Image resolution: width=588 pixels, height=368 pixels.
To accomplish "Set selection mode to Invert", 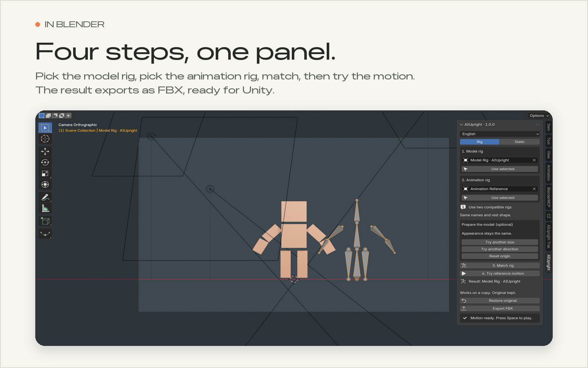I will (x=62, y=116).
